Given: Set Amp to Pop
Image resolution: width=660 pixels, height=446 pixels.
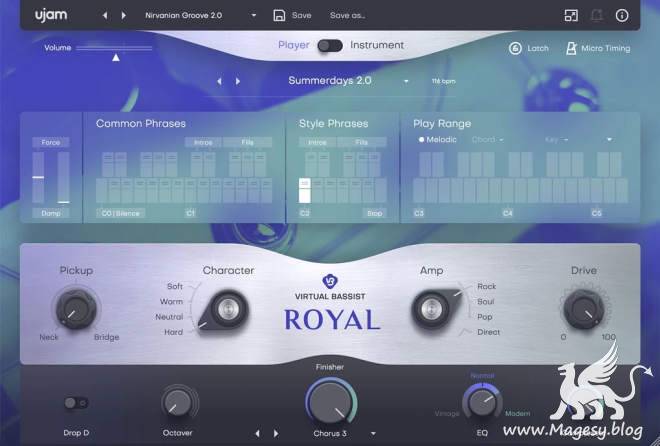Looking at the screenshot, I should coord(484,317).
